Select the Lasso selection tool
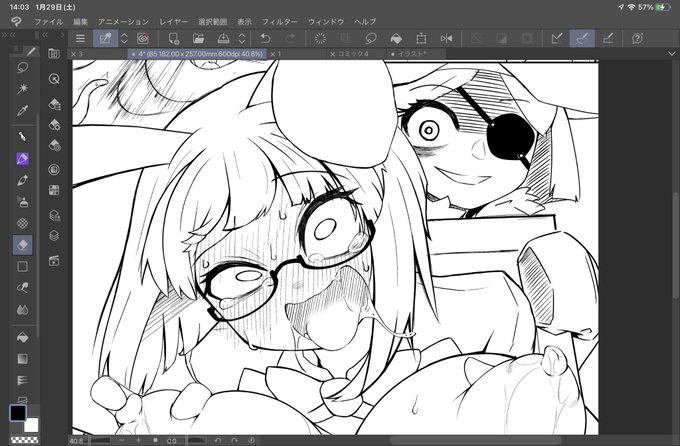This screenshot has height=446, width=680. click(x=23, y=68)
